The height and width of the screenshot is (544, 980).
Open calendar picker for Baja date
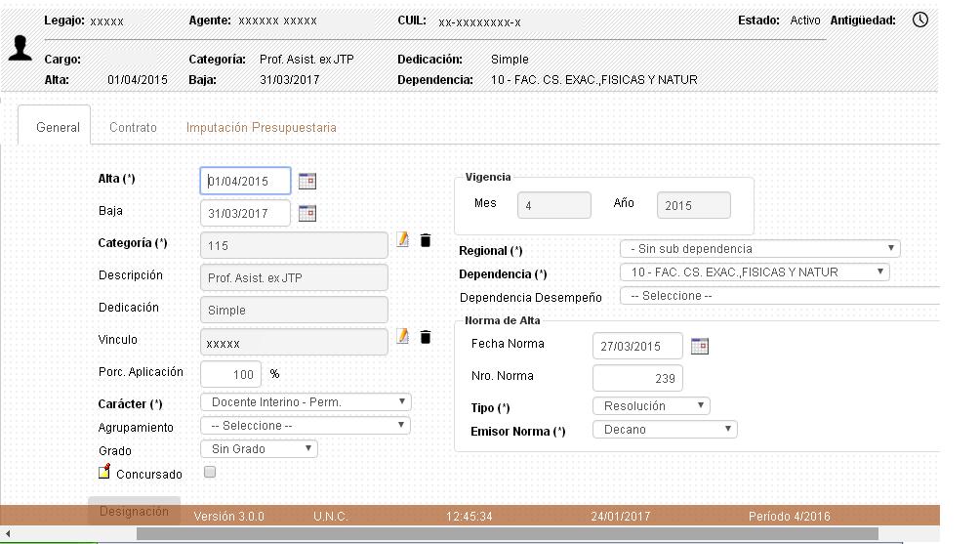[x=306, y=213]
